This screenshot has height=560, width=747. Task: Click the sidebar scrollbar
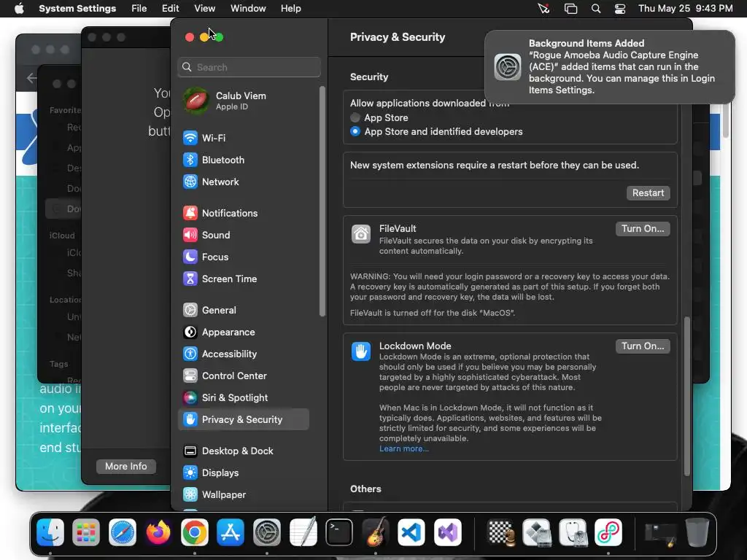click(x=322, y=201)
